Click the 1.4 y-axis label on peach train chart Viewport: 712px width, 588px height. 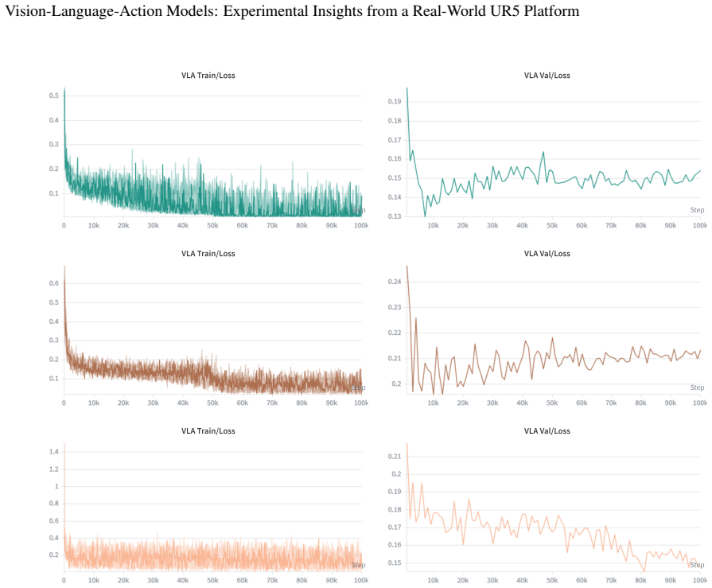tap(54, 451)
